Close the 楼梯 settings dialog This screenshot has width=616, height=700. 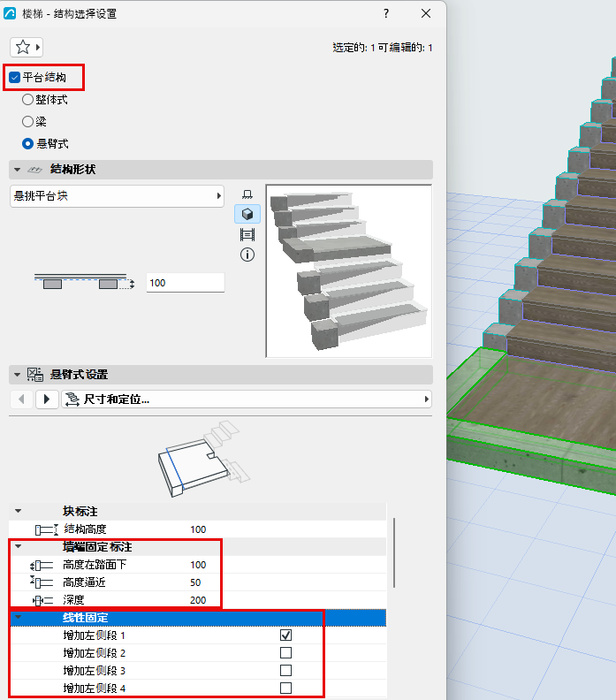[x=426, y=13]
